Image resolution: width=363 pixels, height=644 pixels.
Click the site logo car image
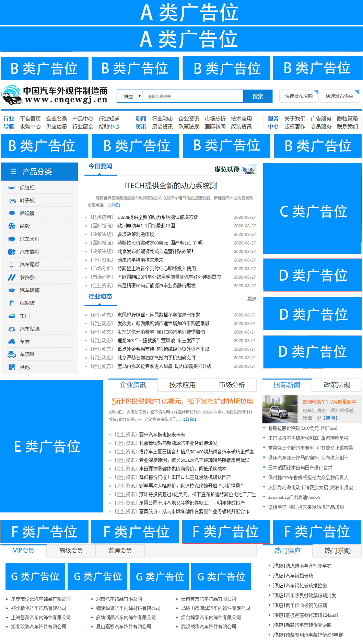pyautogui.click(x=12, y=95)
